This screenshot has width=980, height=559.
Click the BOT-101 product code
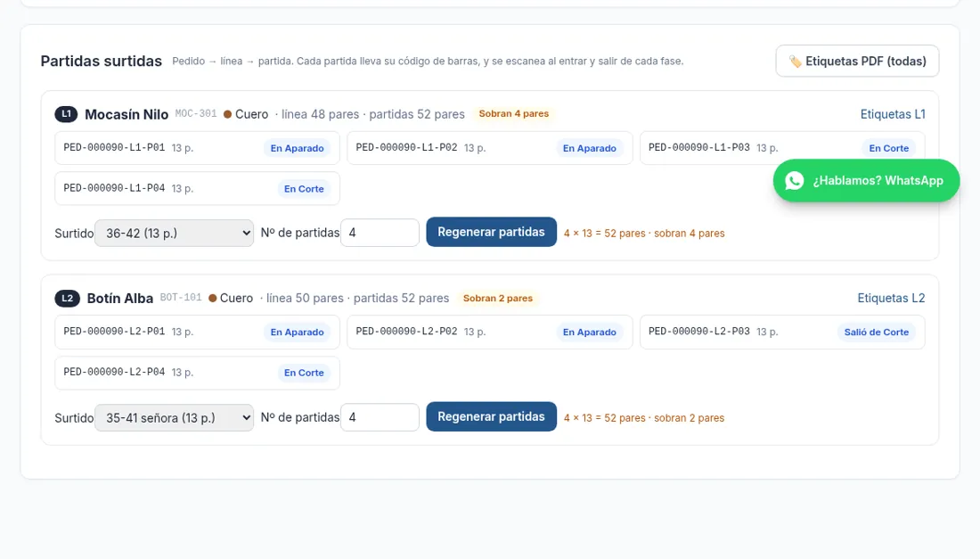pos(181,298)
